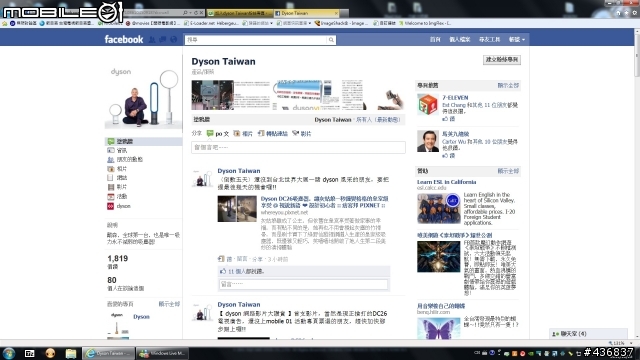The image size is (640, 360).
Task: Open 個人檔案 (Profile) in the top bar
Action: (460, 40)
